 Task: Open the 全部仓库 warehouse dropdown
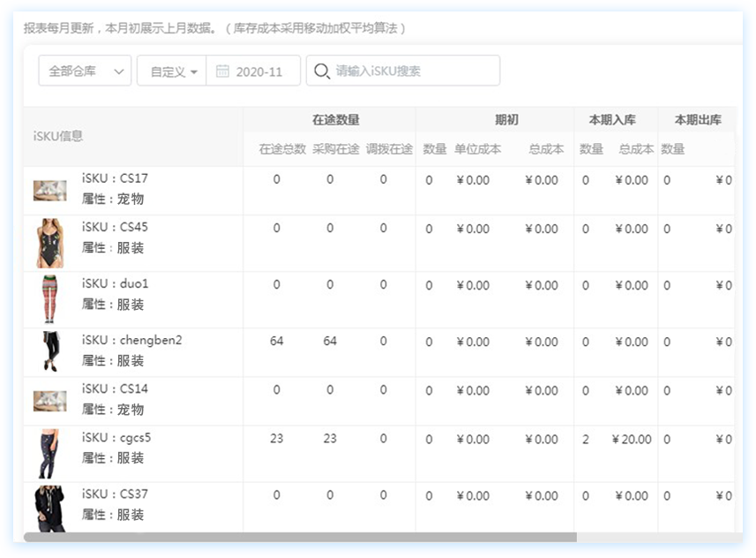pyautogui.click(x=85, y=72)
